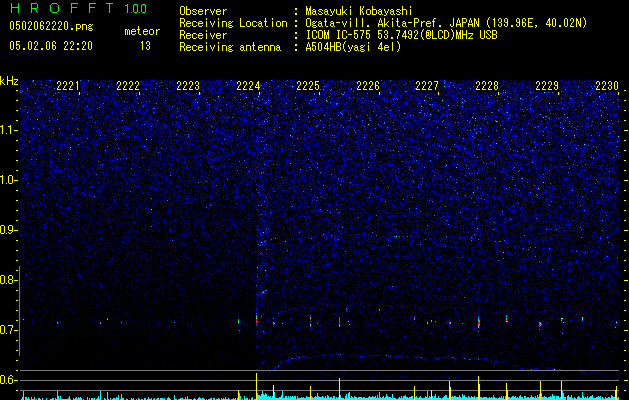Click the 2222 time marker

pos(128,86)
